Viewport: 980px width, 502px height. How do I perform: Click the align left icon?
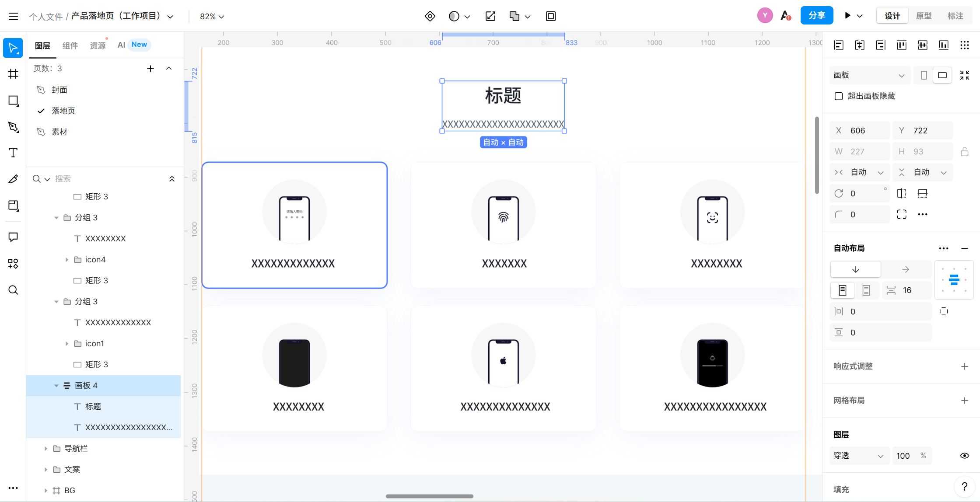(839, 45)
